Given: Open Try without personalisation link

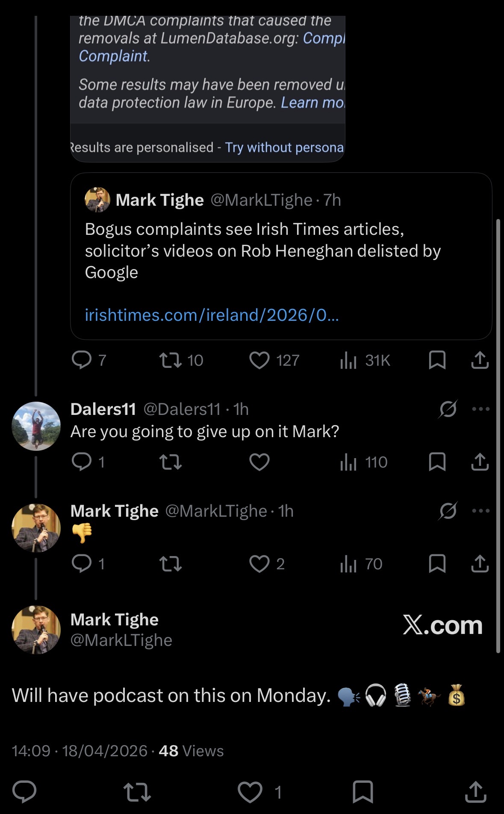Looking at the screenshot, I should (x=284, y=148).
